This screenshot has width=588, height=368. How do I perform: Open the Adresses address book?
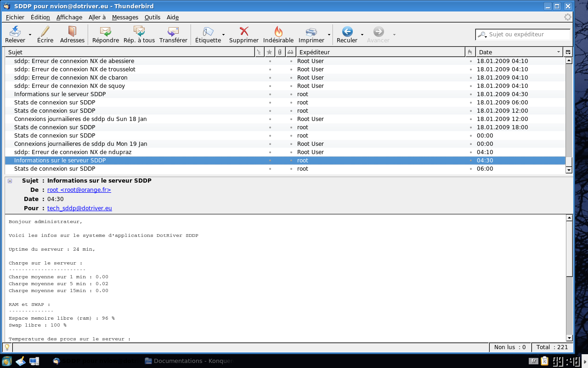tap(72, 32)
